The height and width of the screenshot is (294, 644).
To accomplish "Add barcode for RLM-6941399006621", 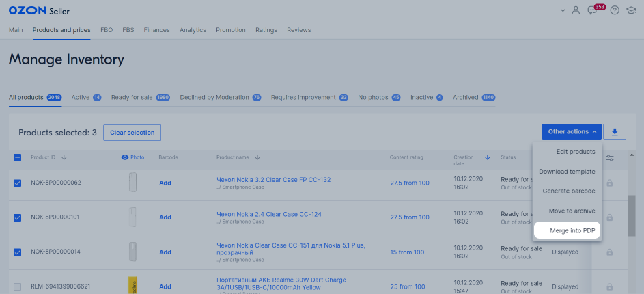I will (165, 286).
